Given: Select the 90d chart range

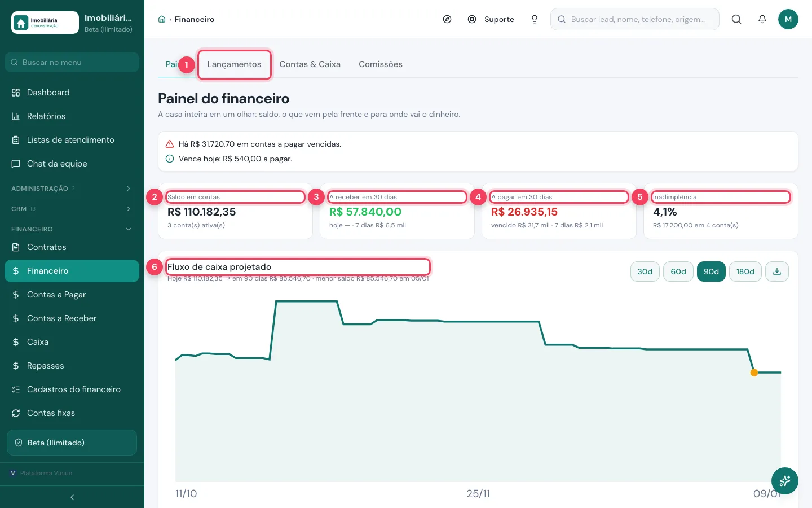Looking at the screenshot, I should (711, 271).
